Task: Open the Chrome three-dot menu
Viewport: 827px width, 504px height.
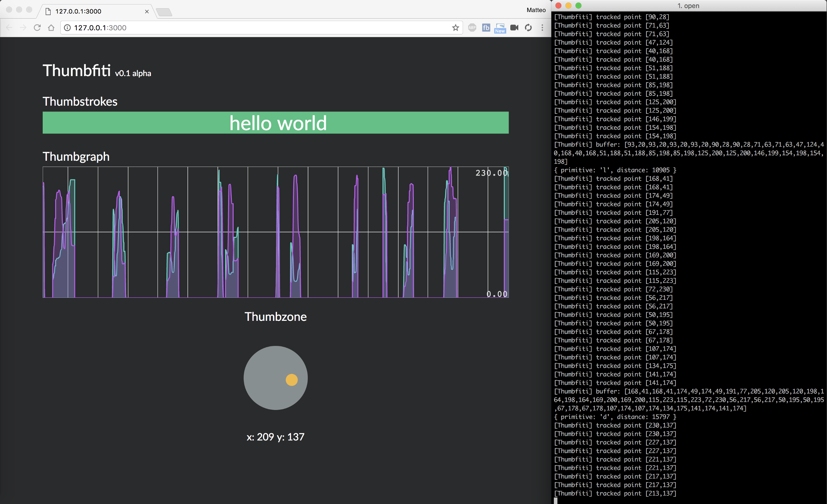Action: 542,28
